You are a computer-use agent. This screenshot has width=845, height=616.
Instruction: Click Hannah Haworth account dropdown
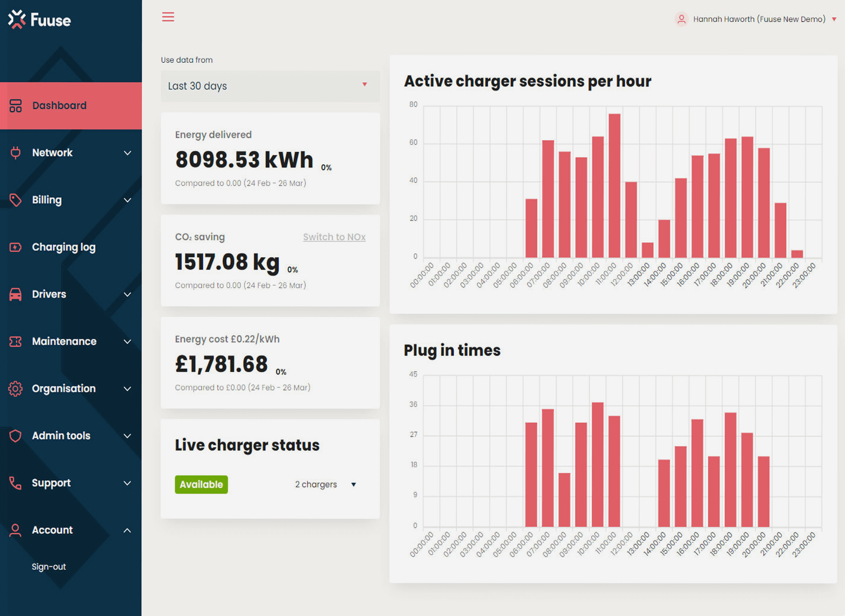pyautogui.click(x=758, y=19)
